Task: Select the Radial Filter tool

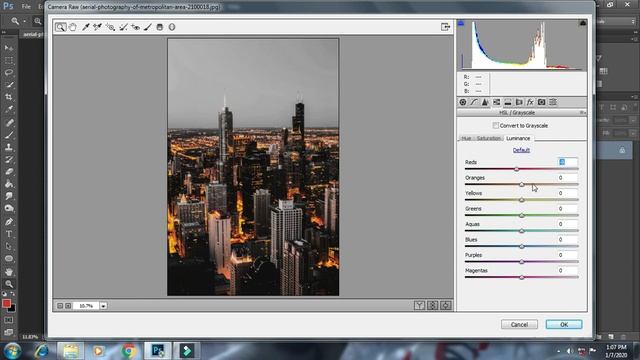Action: pyautogui.click(x=172, y=27)
